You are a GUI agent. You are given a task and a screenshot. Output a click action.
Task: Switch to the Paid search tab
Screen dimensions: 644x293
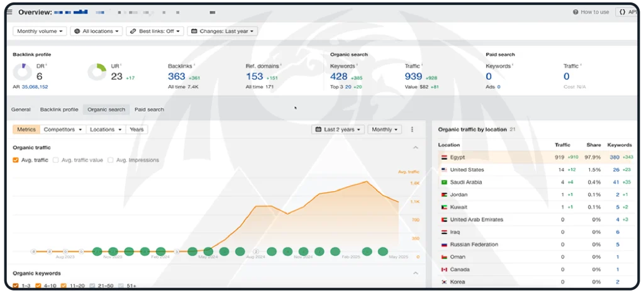click(149, 109)
